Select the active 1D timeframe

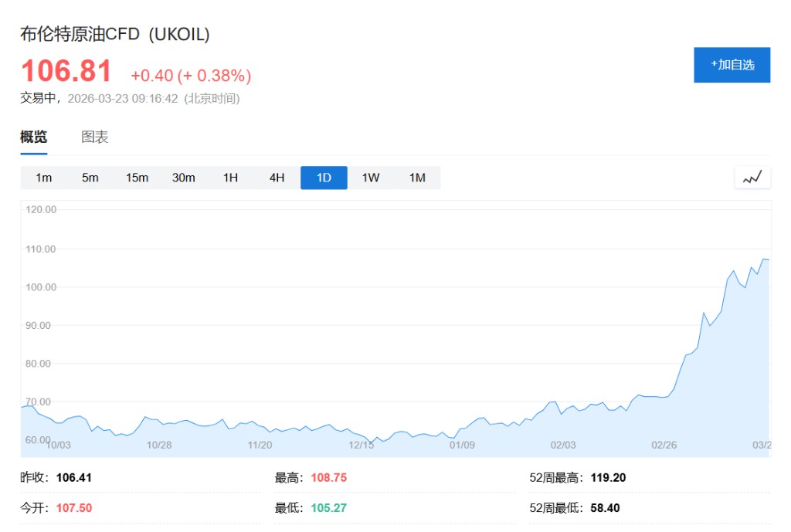(324, 178)
